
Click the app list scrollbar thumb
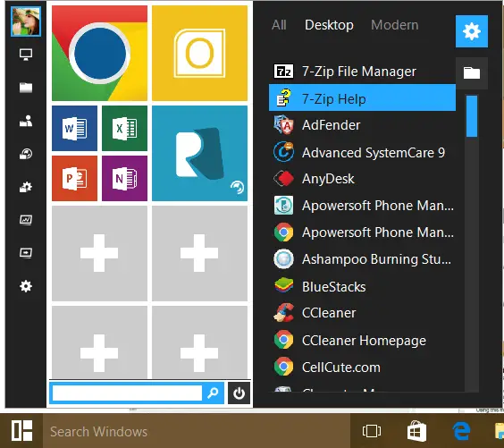point(472,116)
